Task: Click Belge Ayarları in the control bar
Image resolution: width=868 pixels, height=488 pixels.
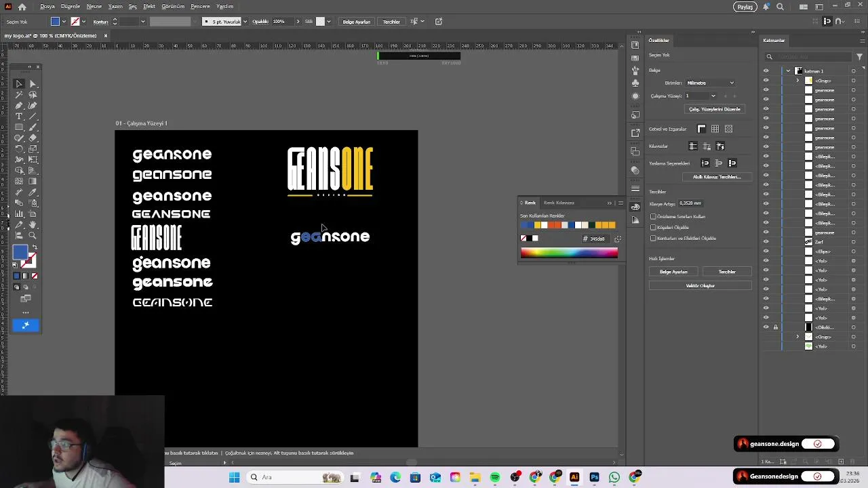Action: [x=356, y=22]
